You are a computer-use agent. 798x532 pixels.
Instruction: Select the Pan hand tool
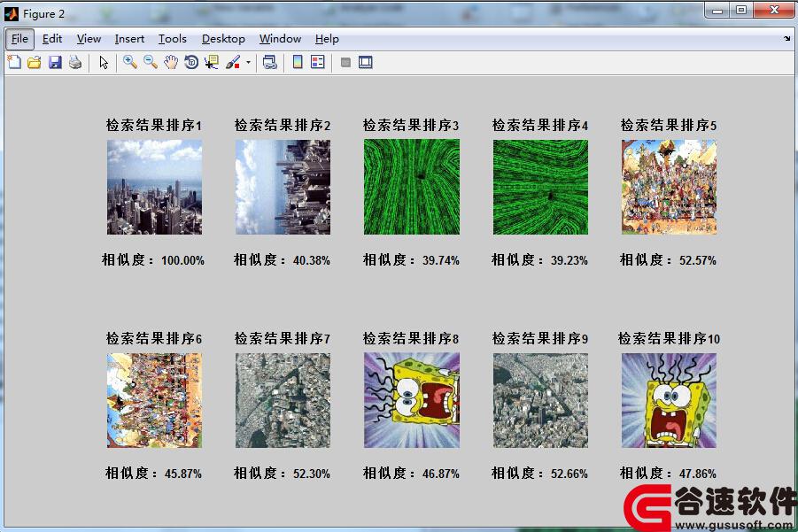[171, 63]
